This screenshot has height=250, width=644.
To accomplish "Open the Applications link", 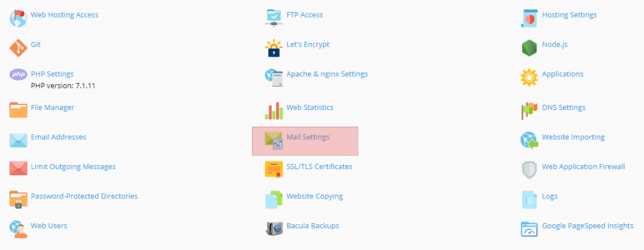I will click(563, 74).
